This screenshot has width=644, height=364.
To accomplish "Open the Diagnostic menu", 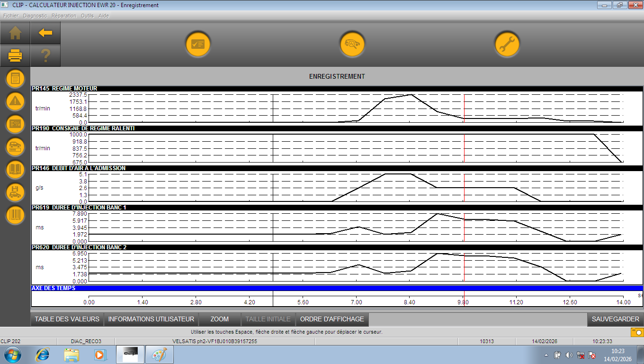I will point(35,16).
